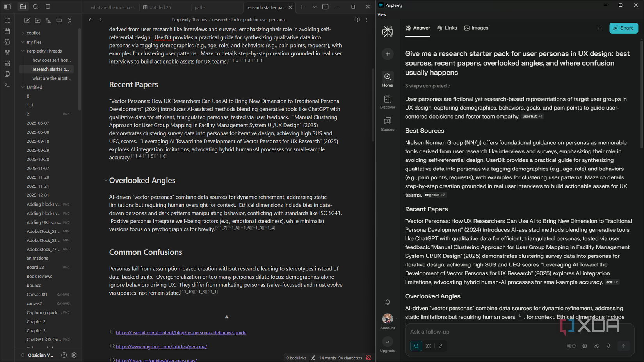Start voice input with the microphone
The image size is (644, 362).
tap(608, 346)
